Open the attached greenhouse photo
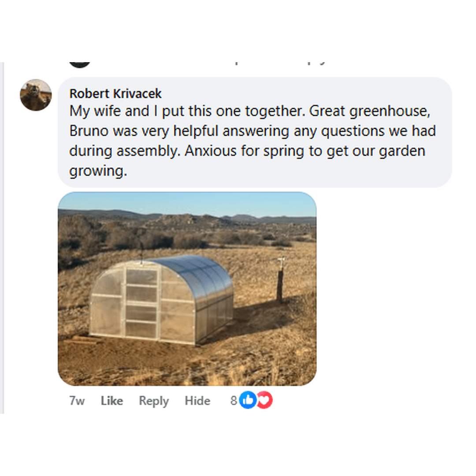Viewport: 476px width, 476px height. click(x=187, y=289)
